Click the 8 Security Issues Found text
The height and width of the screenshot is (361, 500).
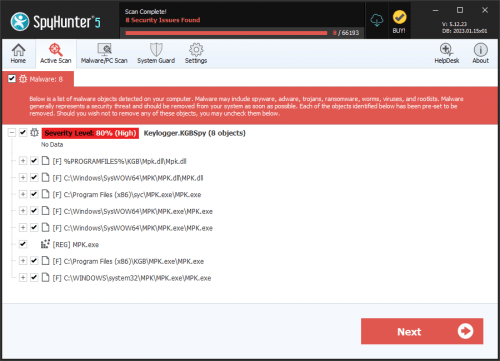[163, 20]
